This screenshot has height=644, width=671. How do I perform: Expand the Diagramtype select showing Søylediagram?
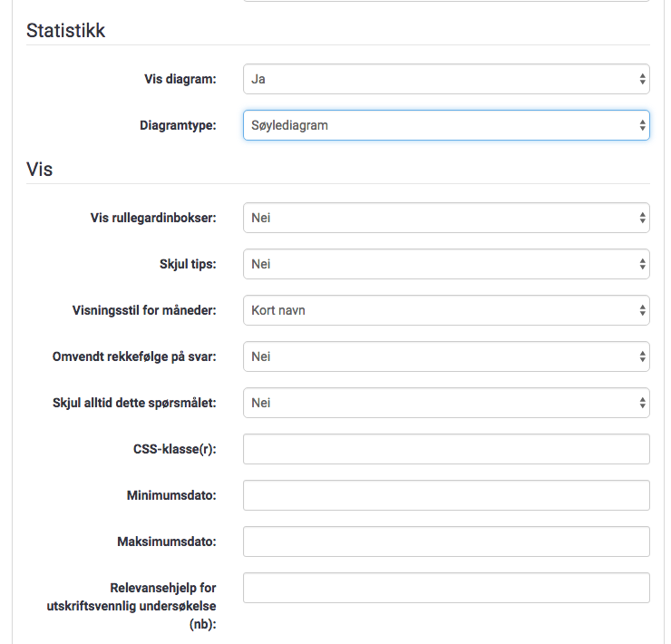pos(446,125)
